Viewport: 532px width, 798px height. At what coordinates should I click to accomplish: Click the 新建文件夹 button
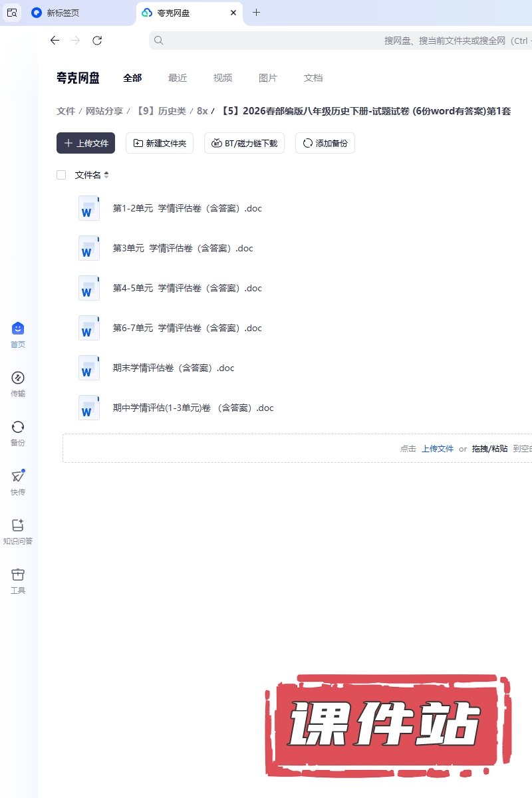[160, 143]
